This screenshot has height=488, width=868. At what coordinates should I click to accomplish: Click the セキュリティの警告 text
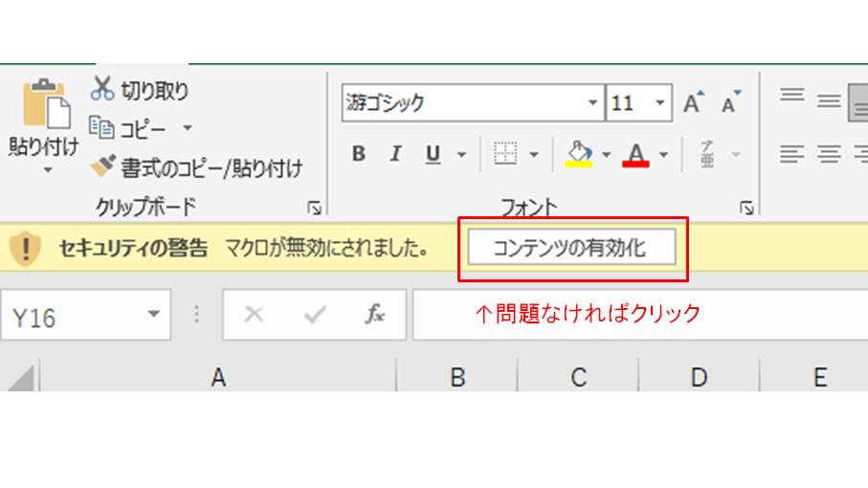(x=133, y=249)
